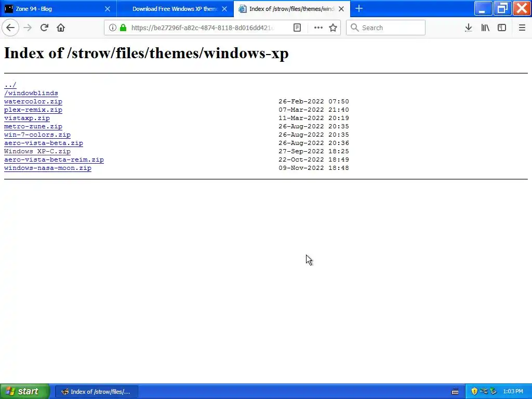
Task: Restore down the browser window
Action: 502,8
